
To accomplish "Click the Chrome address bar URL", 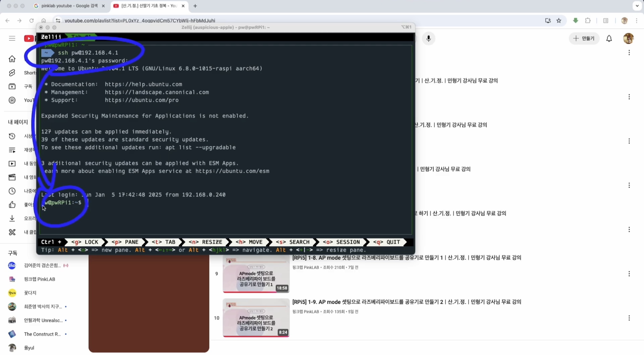I will 140,20.
